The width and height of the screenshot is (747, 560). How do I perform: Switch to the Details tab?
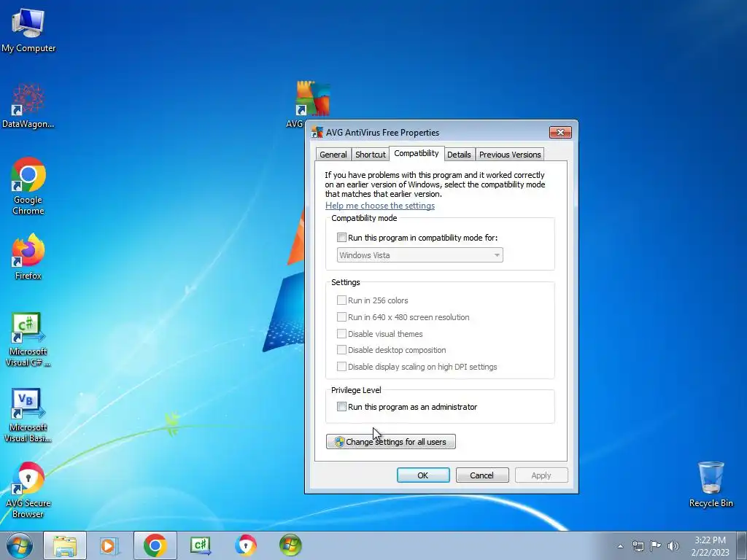pos(459,155)
